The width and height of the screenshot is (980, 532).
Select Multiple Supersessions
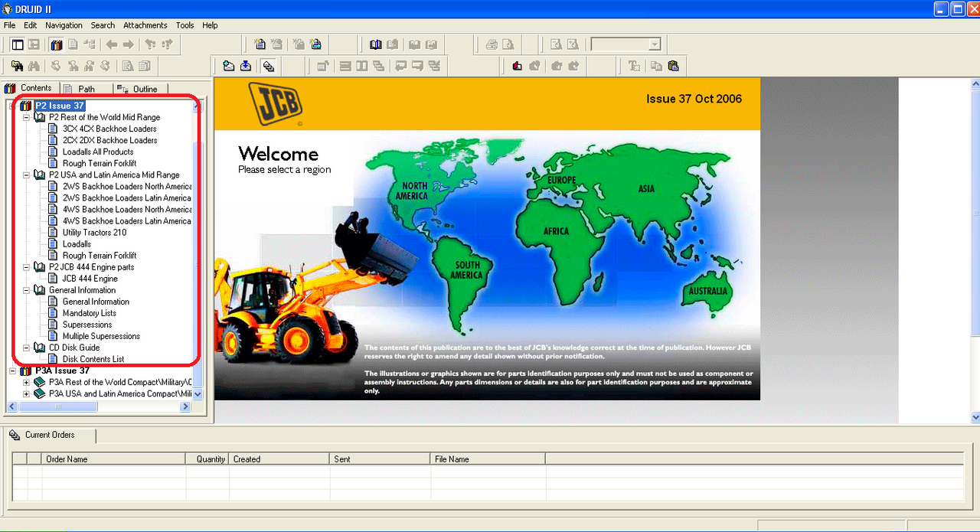tap(101, 336)
